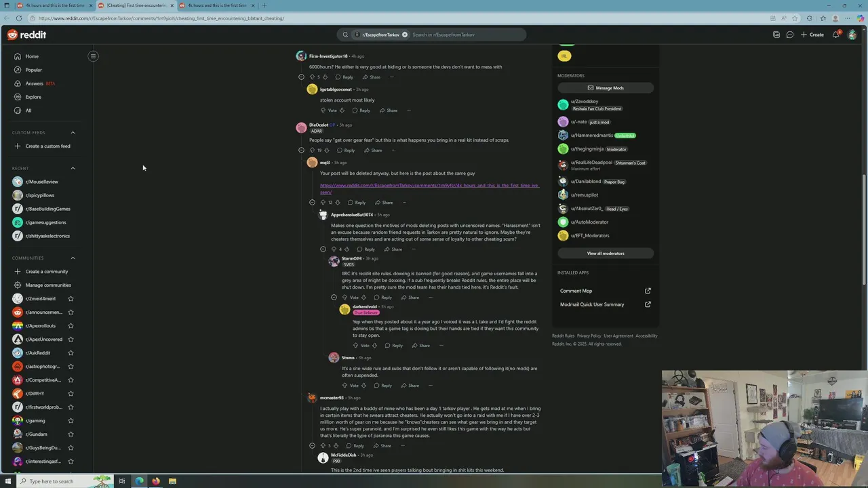Image resolution: width=868 pixels, height=488 pixels.
Task: Click the page vertical scrollbar thumb
Action: pyautogui.click(x=864, y=230)
